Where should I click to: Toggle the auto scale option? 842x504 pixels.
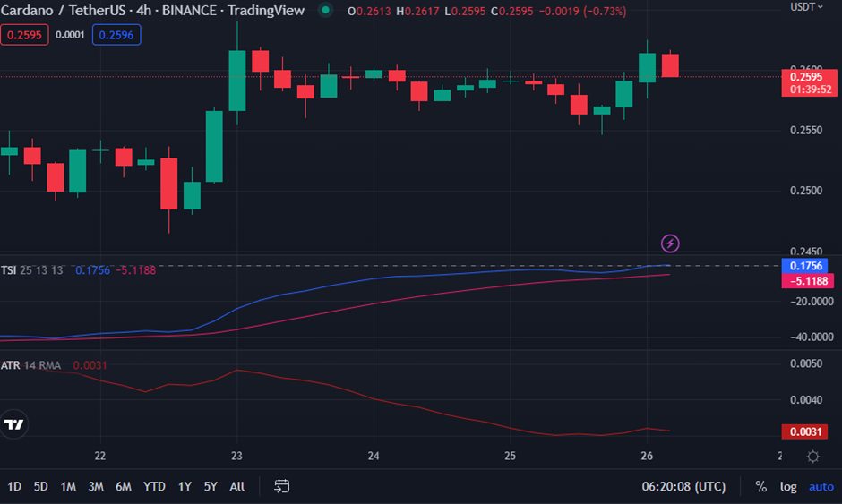click(x=821, y=486)
